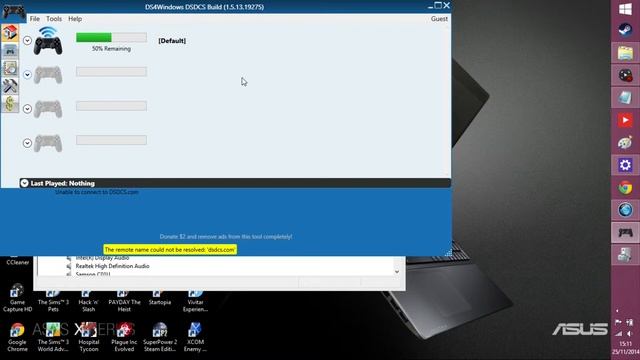Open the notebook and magnifier sidebar icon

[x=10, y=68]
